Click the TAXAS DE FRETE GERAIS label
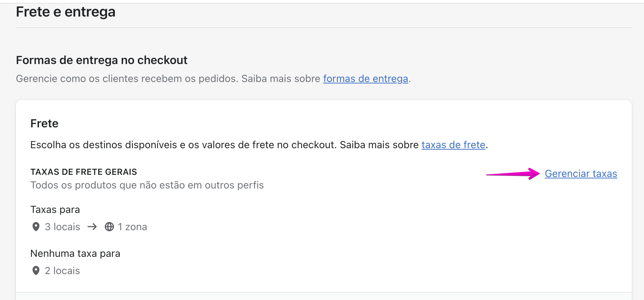 [83, 172]
